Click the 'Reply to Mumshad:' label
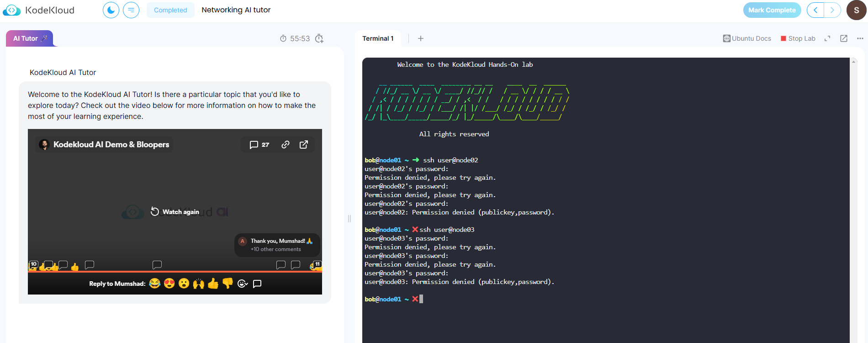Screen dimensions: 868x343 [117, 284]
